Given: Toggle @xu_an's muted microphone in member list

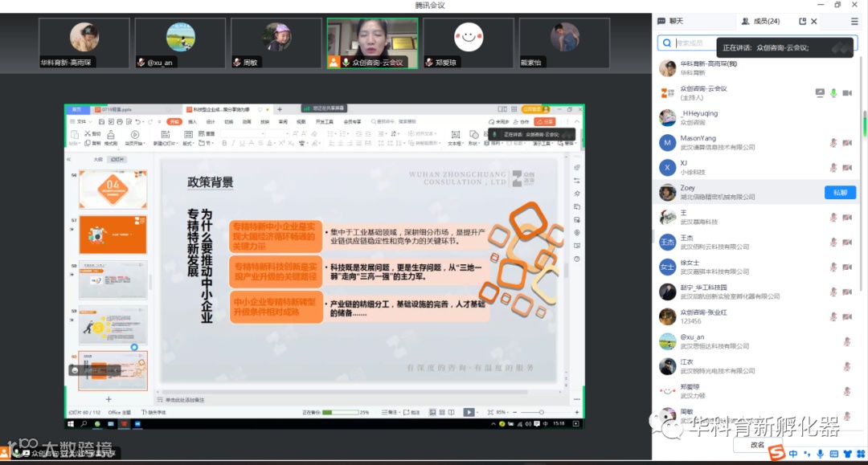Looking at the screenshot, I should tap(847, 341).
